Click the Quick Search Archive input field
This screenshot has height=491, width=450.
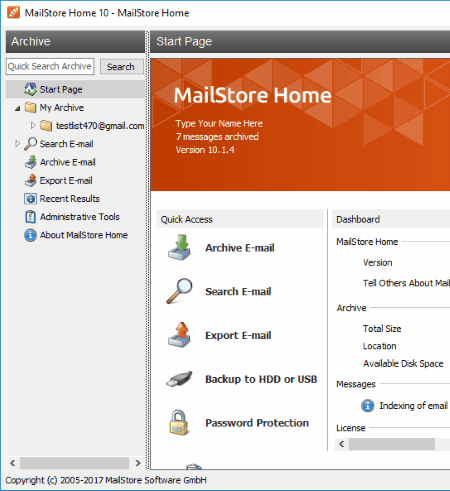coord(50,66)
